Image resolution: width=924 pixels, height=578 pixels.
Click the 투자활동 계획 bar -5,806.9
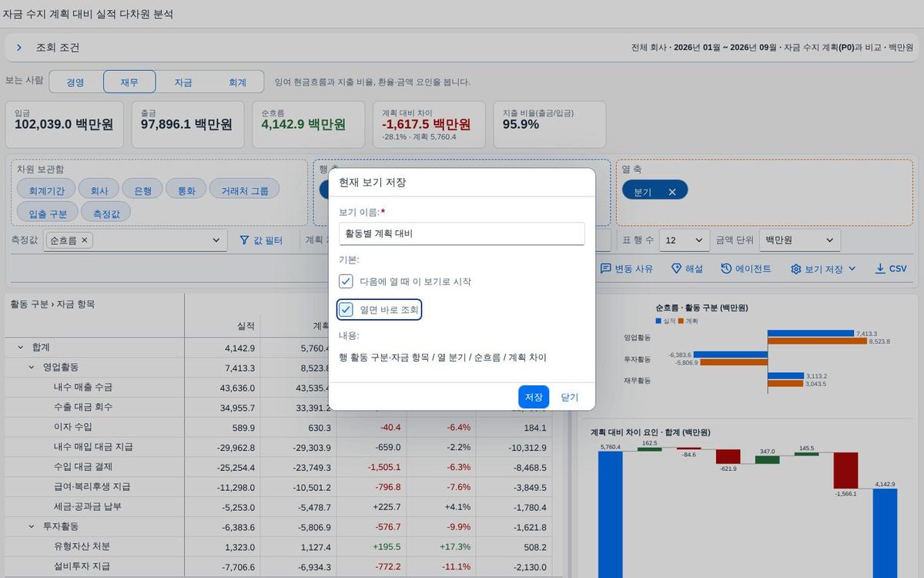coord(734,362)
